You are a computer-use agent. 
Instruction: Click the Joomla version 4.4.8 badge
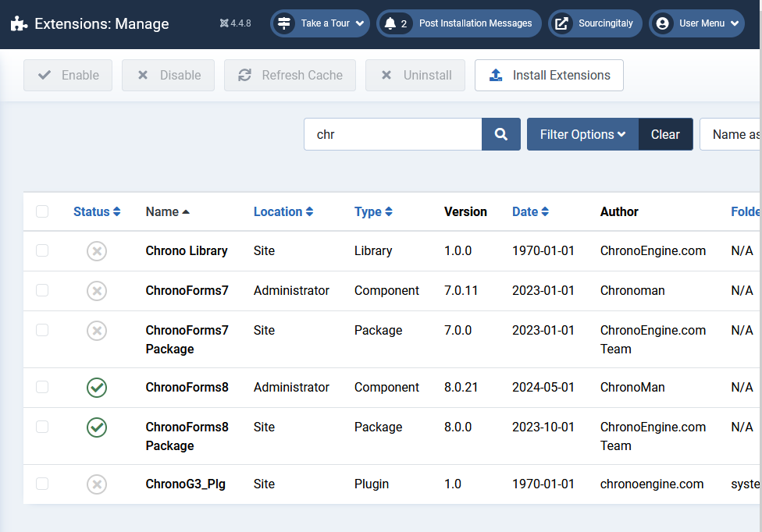point(235,23)
